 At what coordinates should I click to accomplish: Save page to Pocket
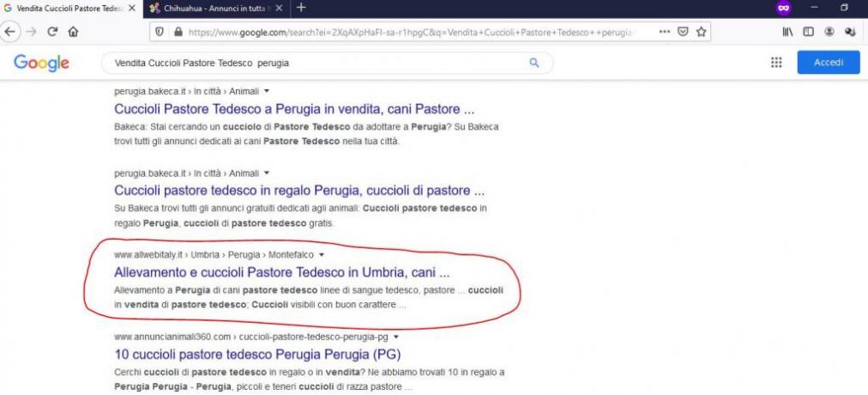click(683, 32)
